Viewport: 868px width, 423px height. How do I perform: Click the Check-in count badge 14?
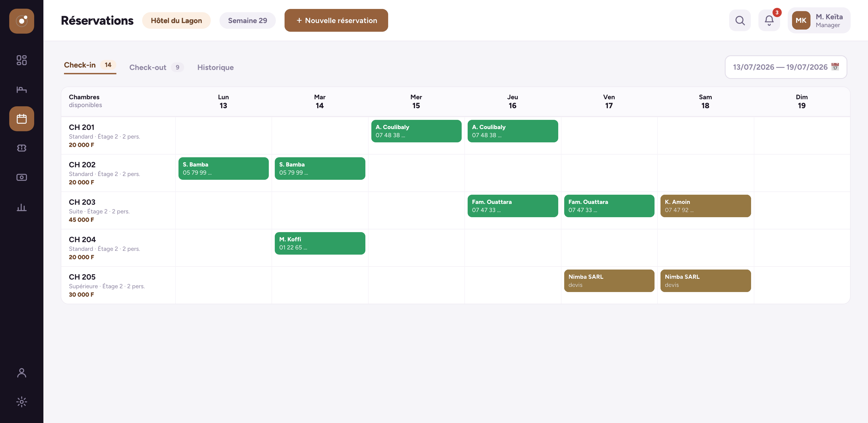click(x=108, y=65)
